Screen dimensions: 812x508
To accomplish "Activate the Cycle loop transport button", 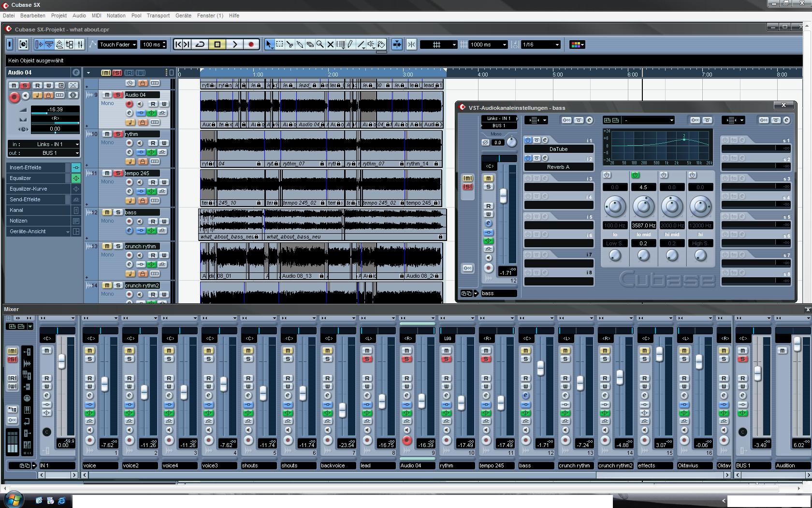I will click(200, 45).
